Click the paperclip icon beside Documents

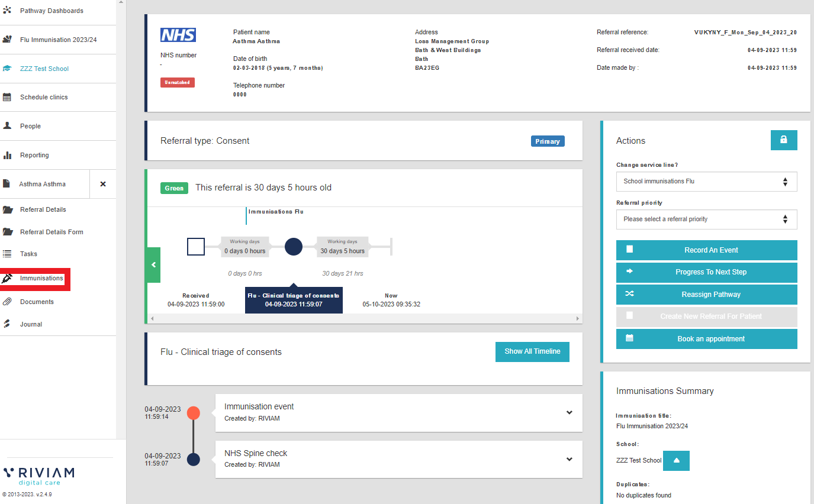pos(7,302)
